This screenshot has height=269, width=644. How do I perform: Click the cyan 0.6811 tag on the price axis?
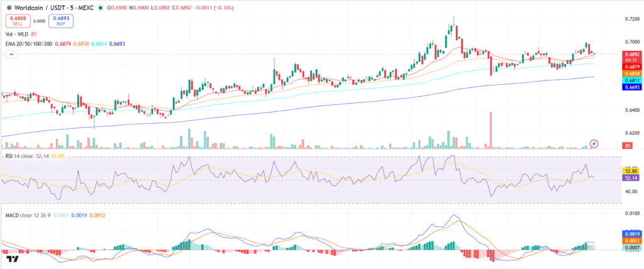(x=632, y=80)
